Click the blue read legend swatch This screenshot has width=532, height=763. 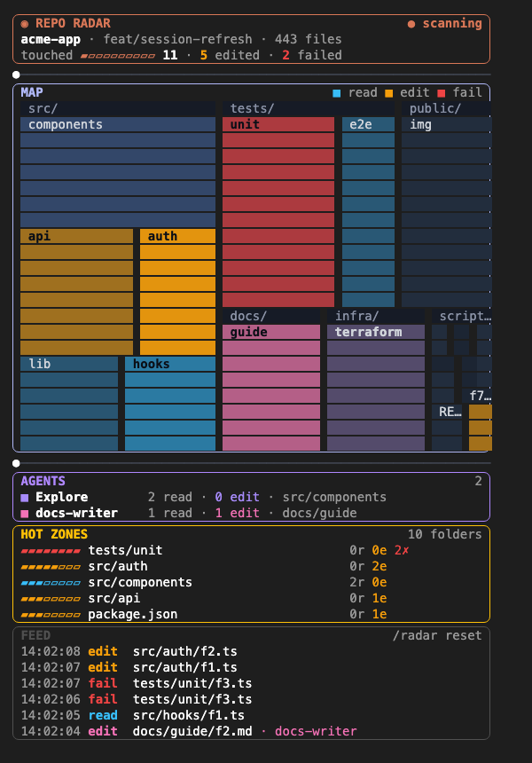337,93
